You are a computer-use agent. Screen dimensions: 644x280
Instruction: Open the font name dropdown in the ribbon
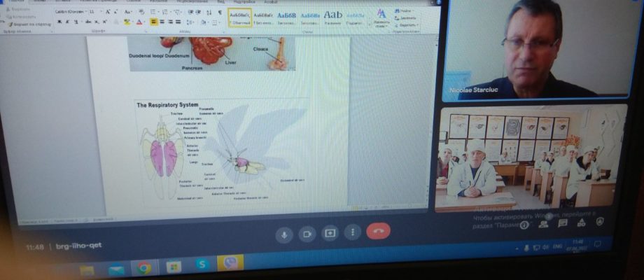pos(71,11)
